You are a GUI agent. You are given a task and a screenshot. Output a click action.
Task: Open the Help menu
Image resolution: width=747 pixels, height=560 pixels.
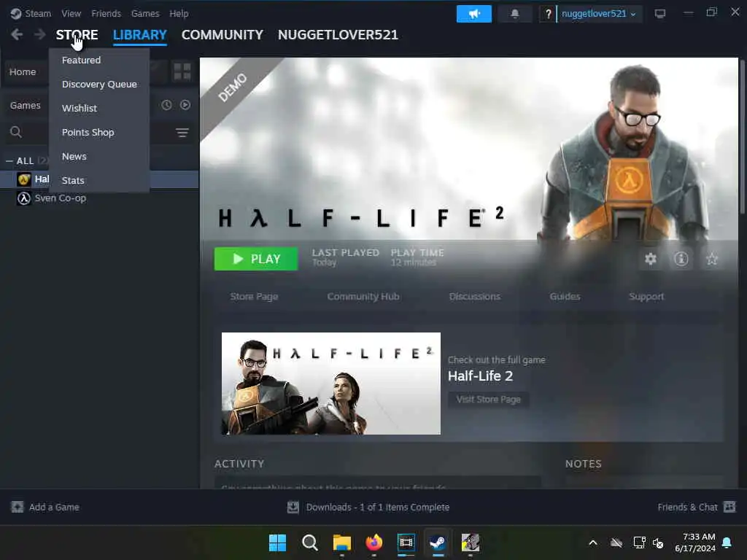point(179,13)
